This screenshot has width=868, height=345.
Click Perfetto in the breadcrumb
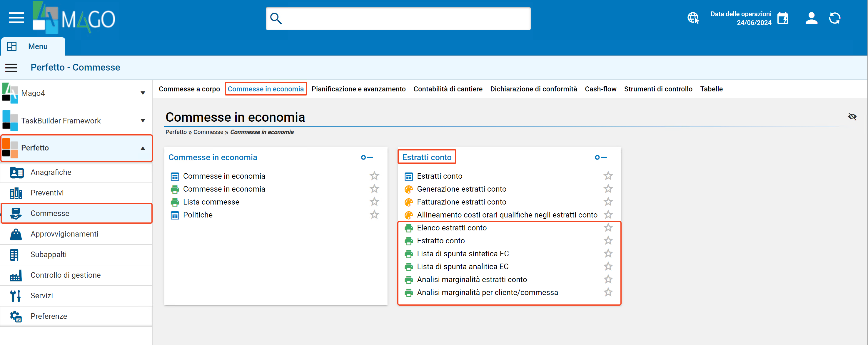tap(176, 132)
